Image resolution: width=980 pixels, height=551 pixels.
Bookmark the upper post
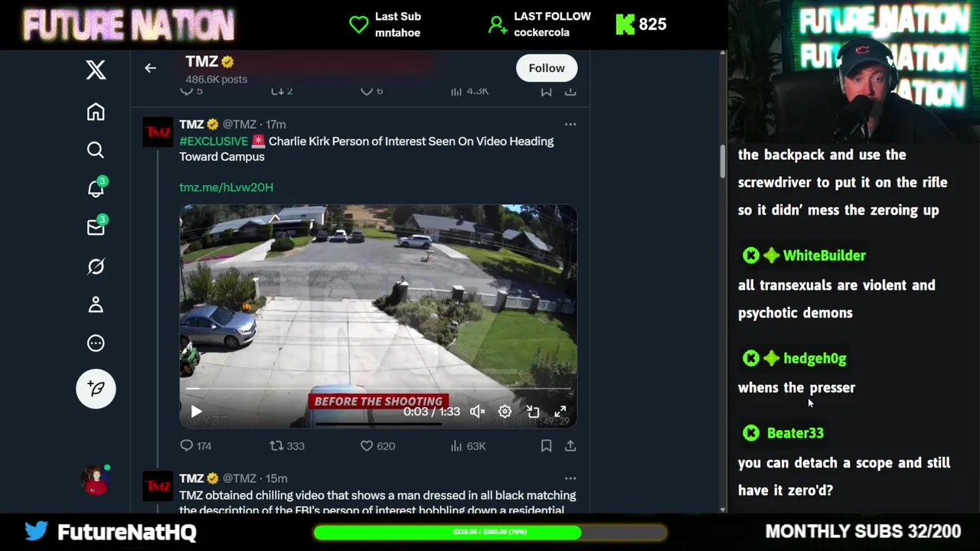pyautogui.click(x=546, y=91)
